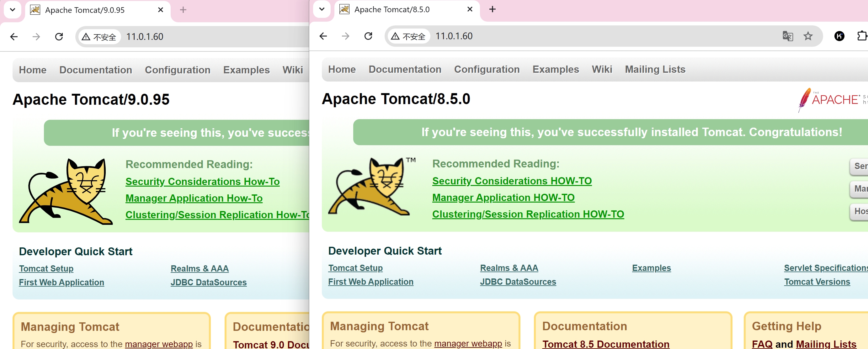Screen dimensions: 868x349
Task: Click the not-secure warning in Tomcat 9.0.95 window
Action: pos(99,37)
